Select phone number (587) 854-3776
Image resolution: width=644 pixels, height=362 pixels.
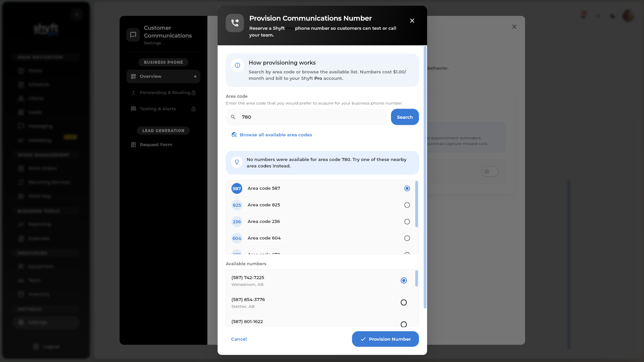[x=403, y=302]
